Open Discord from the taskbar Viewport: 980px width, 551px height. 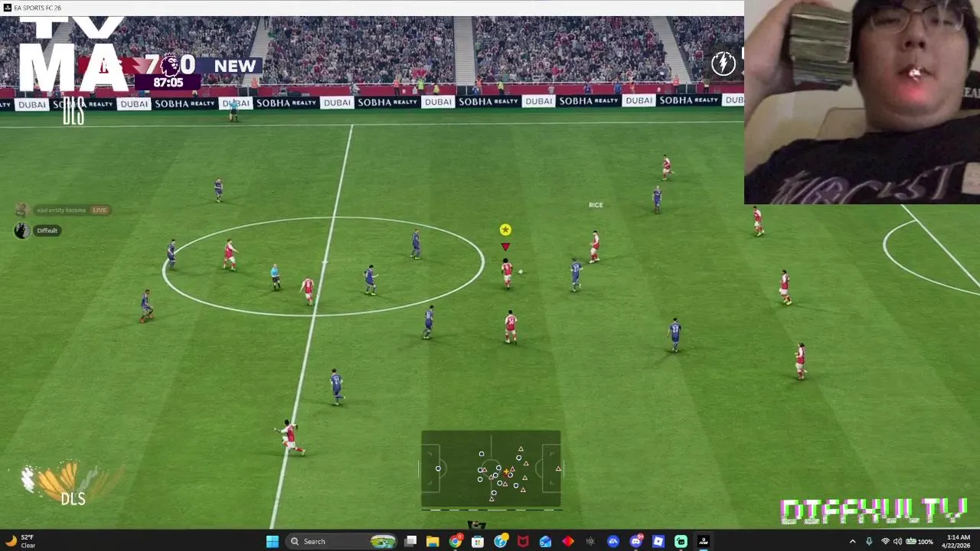[x=636, y=541]
